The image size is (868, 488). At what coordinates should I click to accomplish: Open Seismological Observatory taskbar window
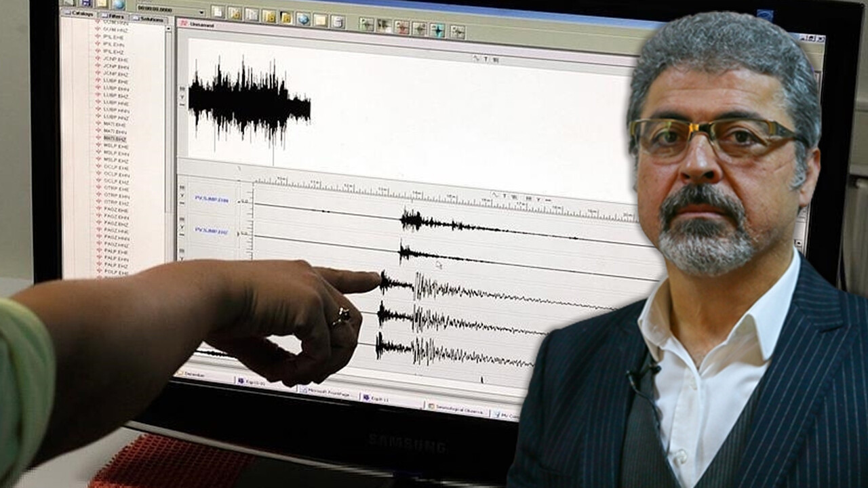point(458,410)
